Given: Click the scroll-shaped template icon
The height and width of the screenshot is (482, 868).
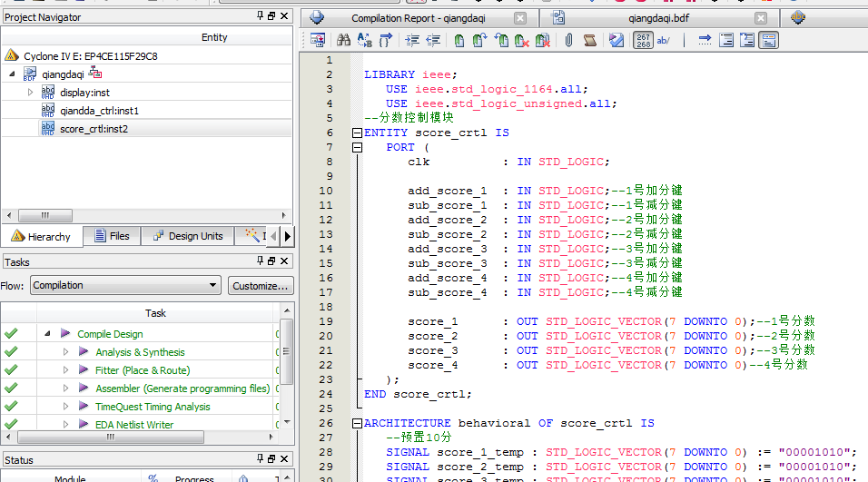Looking at the screenshot, I should click(x=590, y=40).
